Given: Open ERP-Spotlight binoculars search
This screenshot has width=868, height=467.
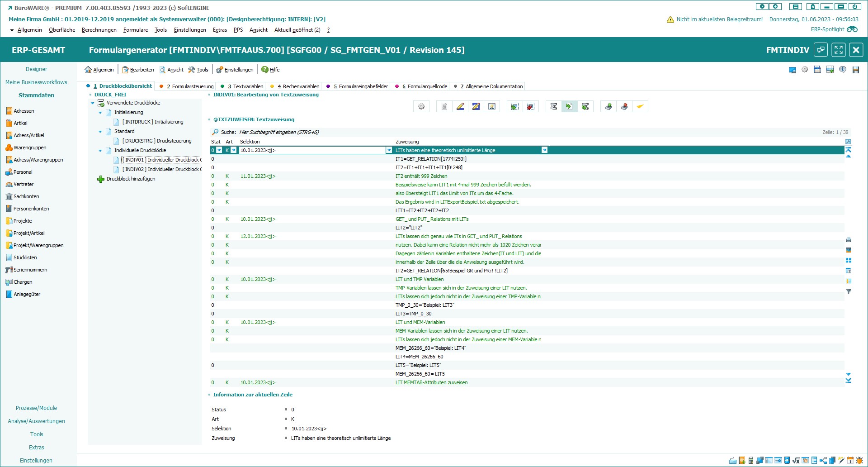Looking at the screenshot, I should [852, 29].
